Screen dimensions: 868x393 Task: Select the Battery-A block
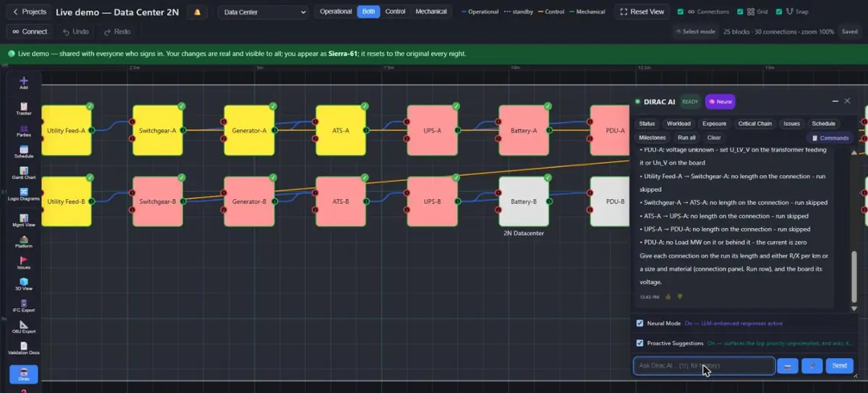click(524, 130)
